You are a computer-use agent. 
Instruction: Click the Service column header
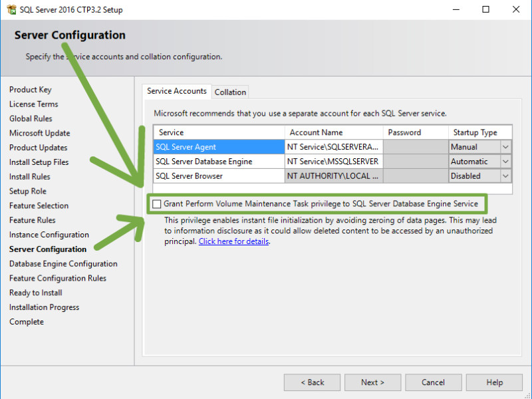[x=219, y=132]
